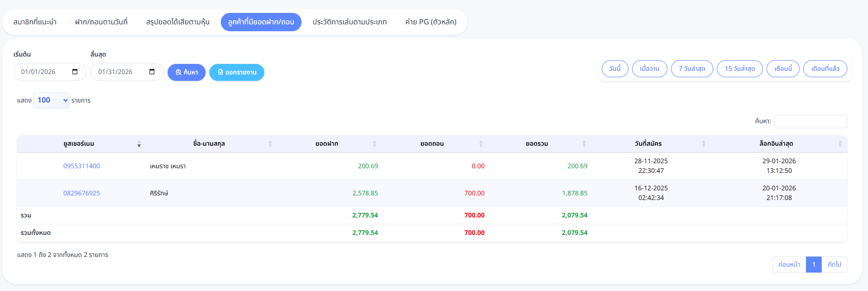This screenshot has height=291, width=868.
Task: Sort by registration date column arrow
Action: 703,144
